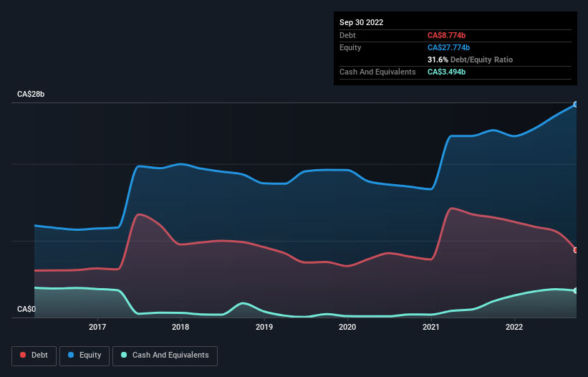Click the 31.6% Debt/Equity Ratio text

(x=470, y=59)
